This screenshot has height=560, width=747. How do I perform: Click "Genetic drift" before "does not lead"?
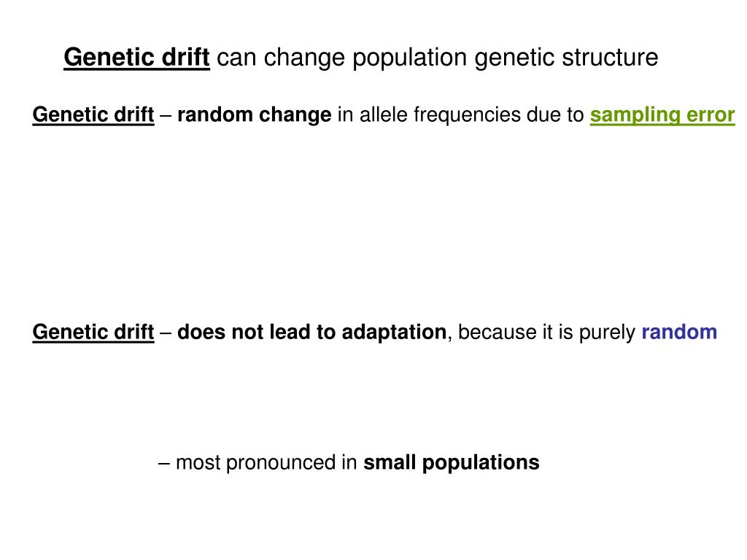(x=93, y=332)
